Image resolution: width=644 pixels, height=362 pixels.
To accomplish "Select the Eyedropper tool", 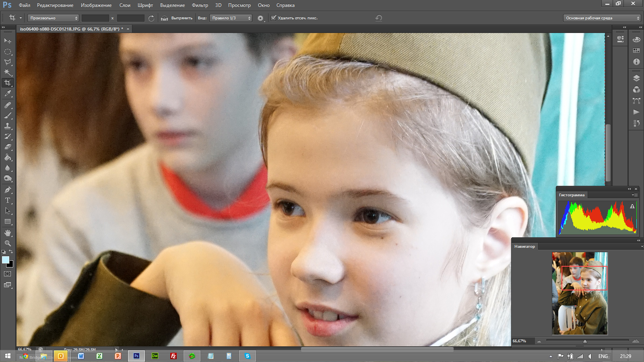I will (8, 94).
